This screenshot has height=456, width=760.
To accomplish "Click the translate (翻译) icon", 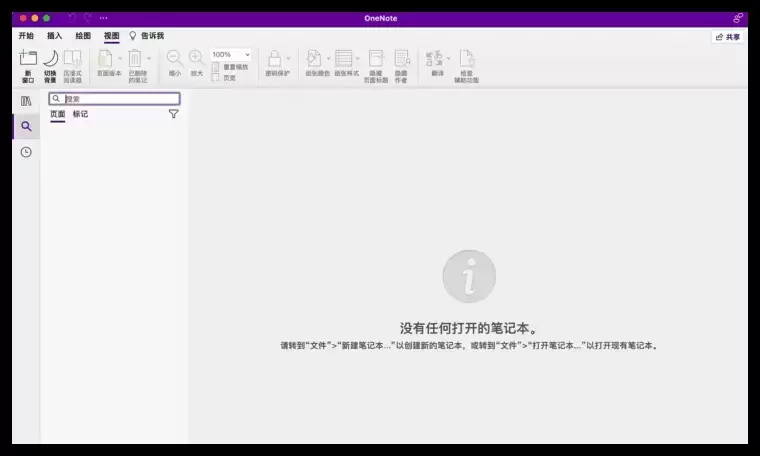I will pos(434,59).
